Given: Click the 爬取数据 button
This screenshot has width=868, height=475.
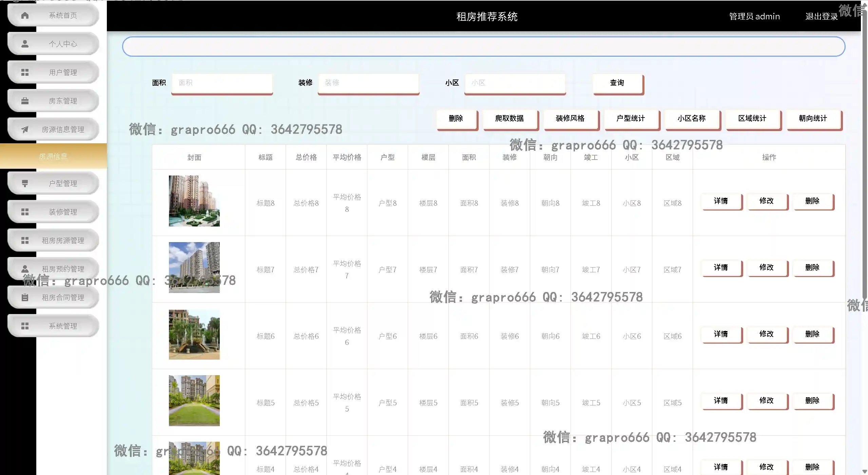Looking at the screenshot, I should (509, 118).
